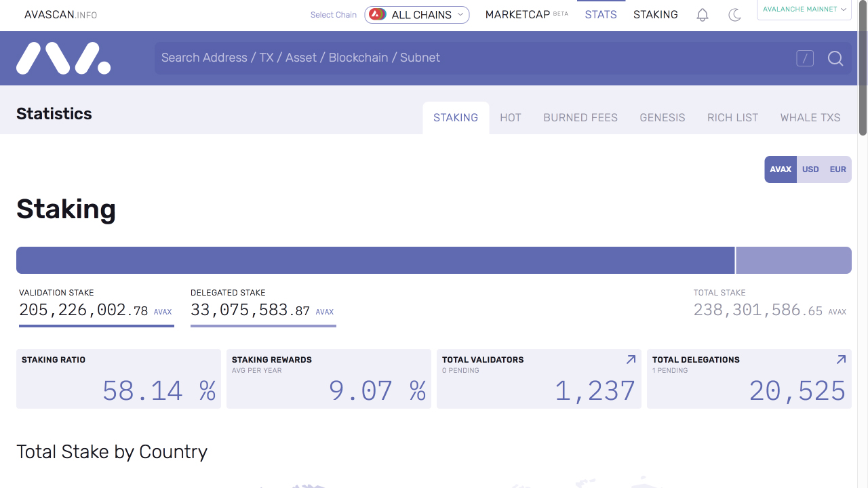Click the Staking Rewards 9.07 % card

coord(329,379)
